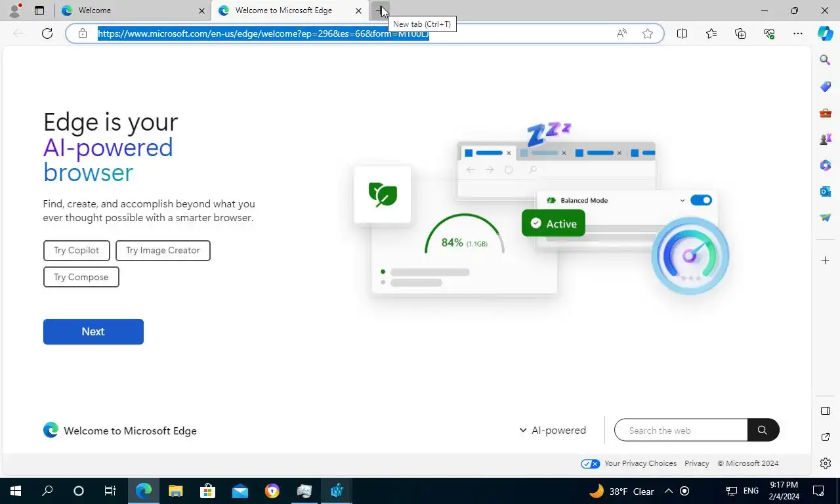The width and height of the screenshot is (840, 504).
Task: Click the Try Compose button
Action: 81,277
